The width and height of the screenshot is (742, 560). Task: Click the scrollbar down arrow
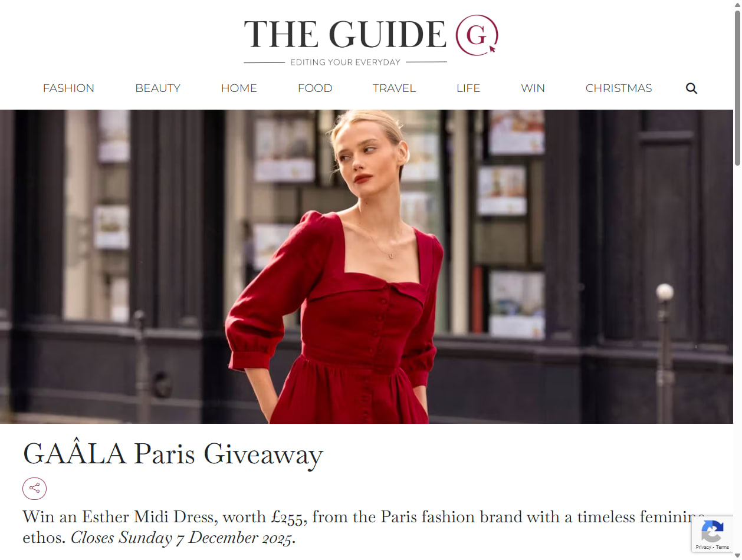pyautogui.click(x=737, y=555)
